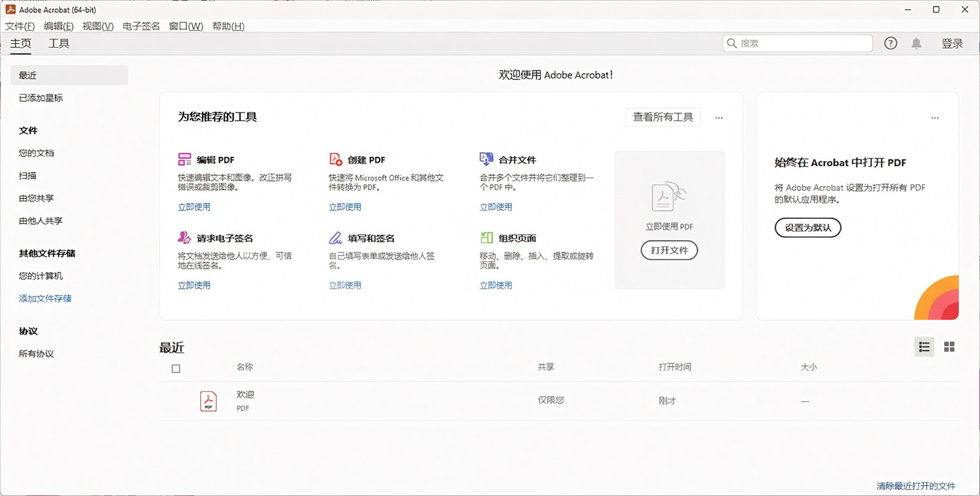This screenshot has height=496, width=980.
Task: Sort recent list by 名称 column header
Action: (245, 367)
